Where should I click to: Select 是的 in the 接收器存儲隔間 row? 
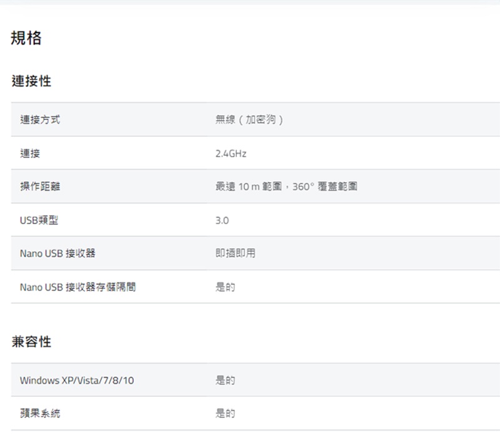[x=225, y=287]
